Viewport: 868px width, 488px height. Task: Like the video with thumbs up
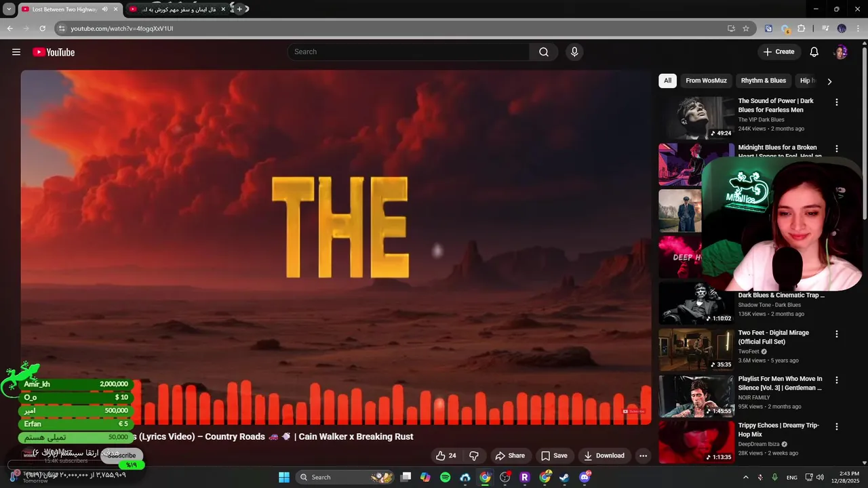tap(446, 455)
